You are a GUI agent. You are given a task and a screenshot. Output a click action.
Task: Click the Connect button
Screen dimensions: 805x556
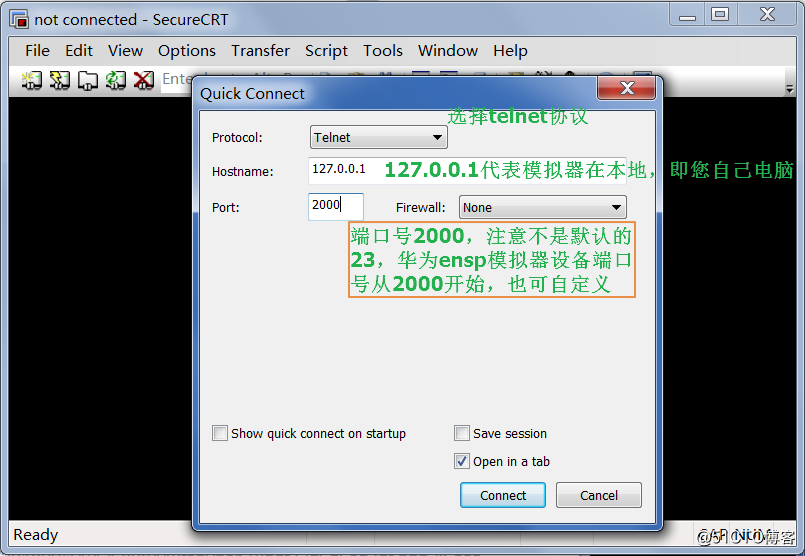[x=503, y=495]
